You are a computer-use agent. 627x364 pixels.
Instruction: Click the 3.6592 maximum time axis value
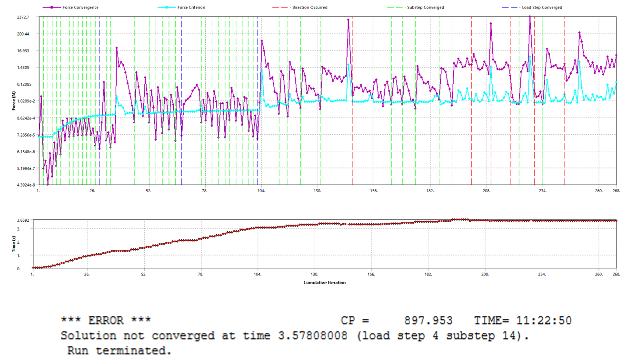coord(22,220)
